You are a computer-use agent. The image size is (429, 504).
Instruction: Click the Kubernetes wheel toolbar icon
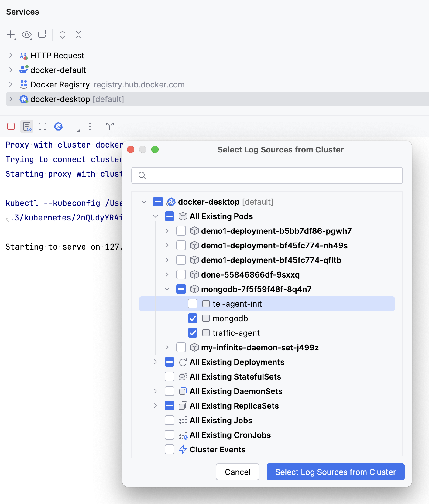(x=58, y=126)
